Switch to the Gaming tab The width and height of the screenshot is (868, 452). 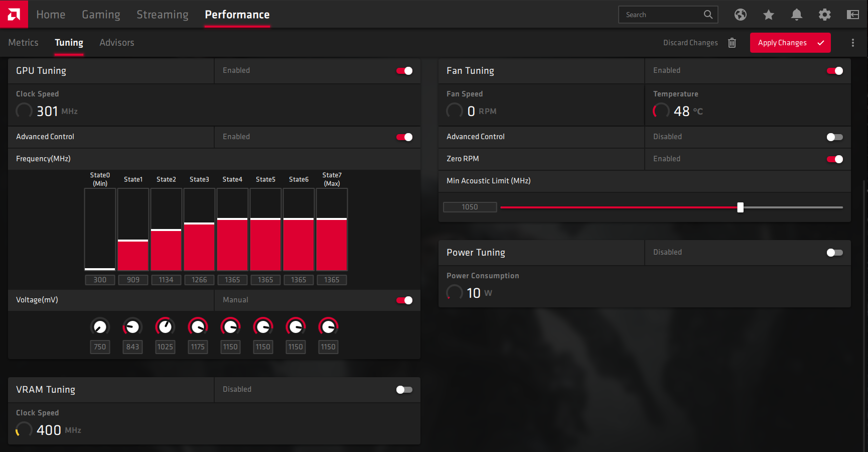pos(101,15)
